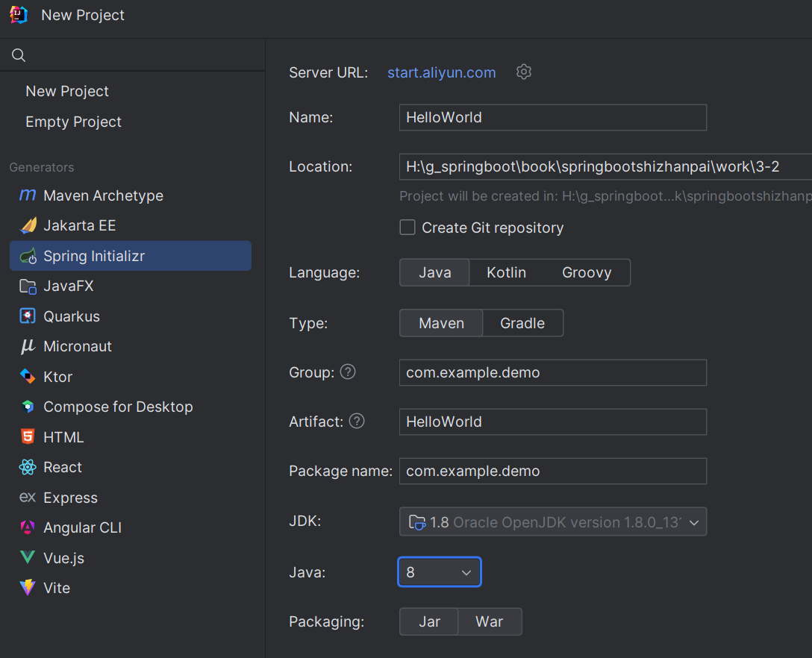Click the IntelliJ IDEA logo in title bar
The height and width of the screenshot is (658, 812).
(19, 14)
